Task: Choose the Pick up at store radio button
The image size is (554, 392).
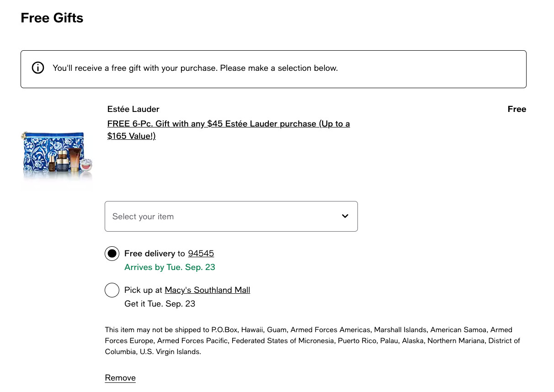Action: click(x=112, y=290)
